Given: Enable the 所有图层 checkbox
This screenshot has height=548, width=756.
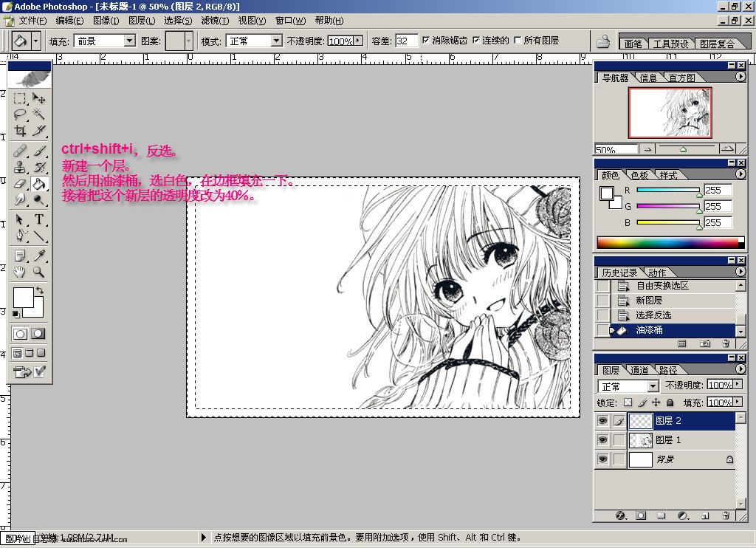Looking at the screenshot, I should tap(518, 40).
